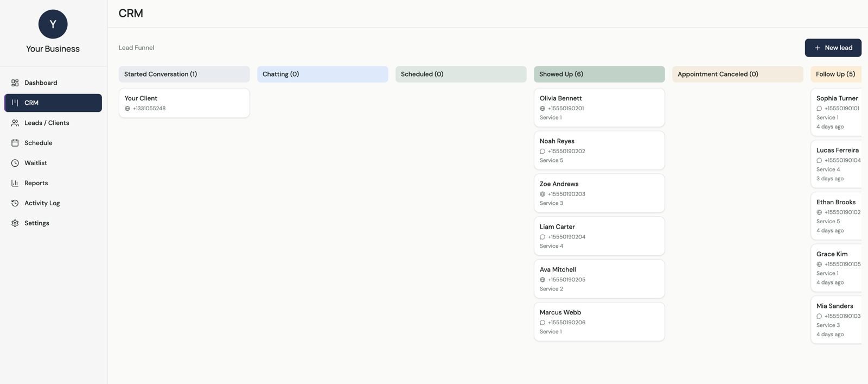Click globe icon on Ethan Brooks card
This screenshot has width=868, height=384.
(x=819, y=212)
